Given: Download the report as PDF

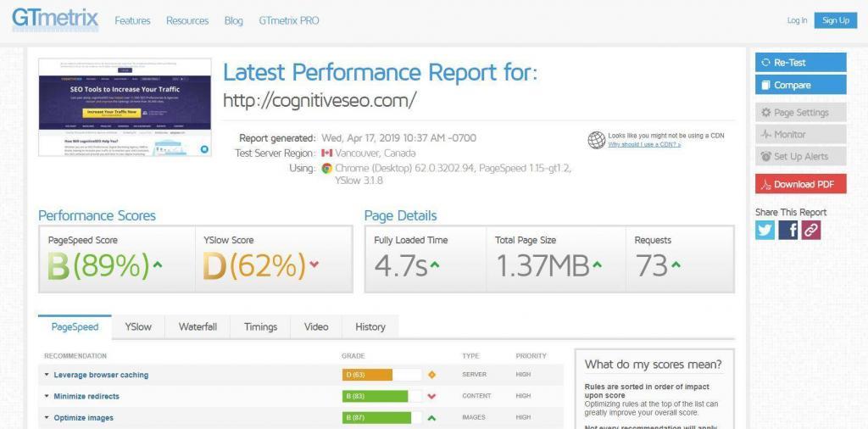Looking at the screenshot, I should tap(800, 184).
